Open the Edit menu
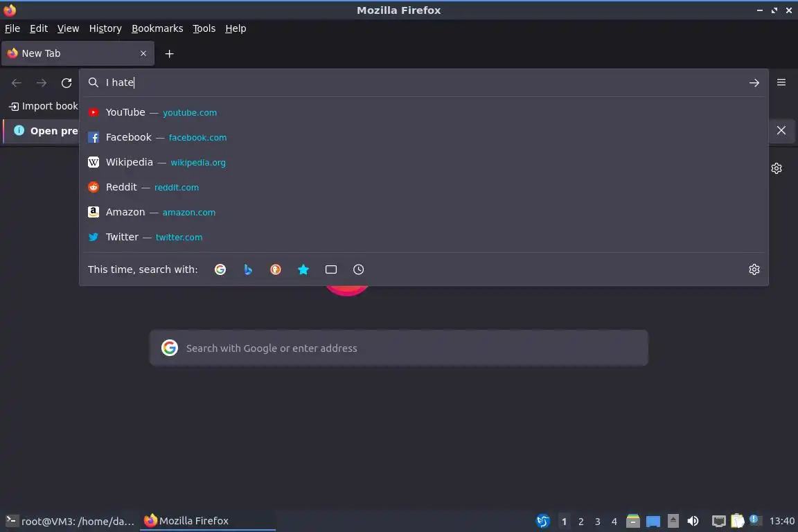This screenshot has width=798, height=532. [x=39, y=28]
